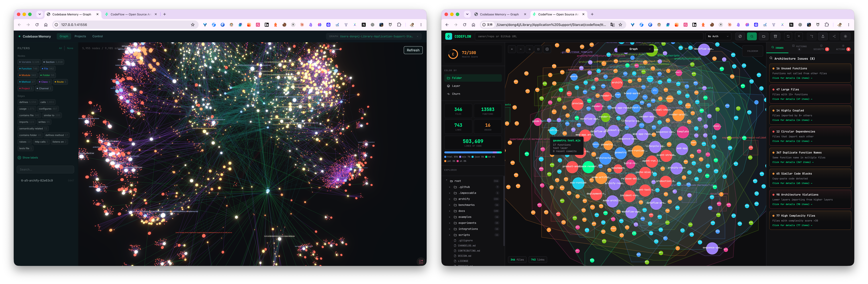Viewport: 868px width, 284px height.
Task: Click the home icon in CodeFlow browser window
Action: point(473,25)
